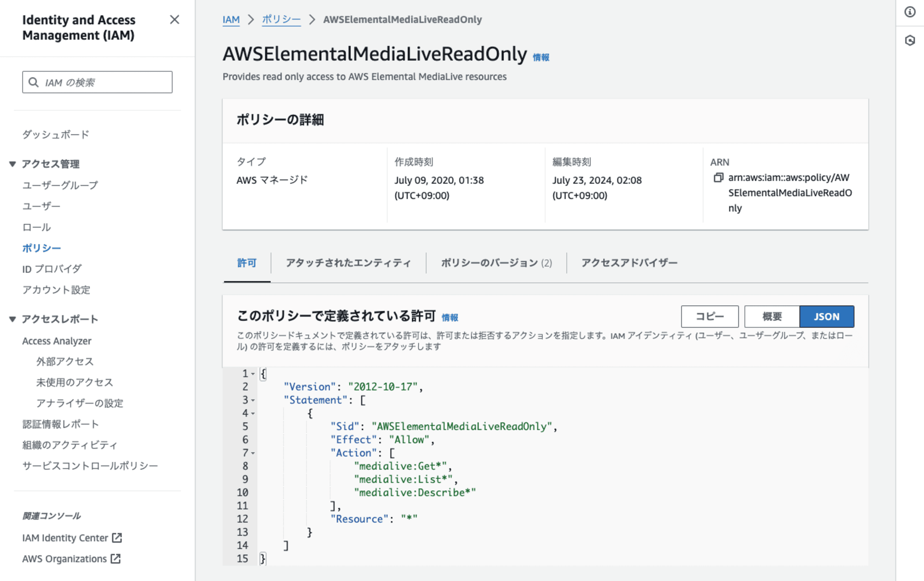Viewport: 924px width, 581px height.
Task: Focus the IAM の検索 input field
Action: (x=97, y=82)
